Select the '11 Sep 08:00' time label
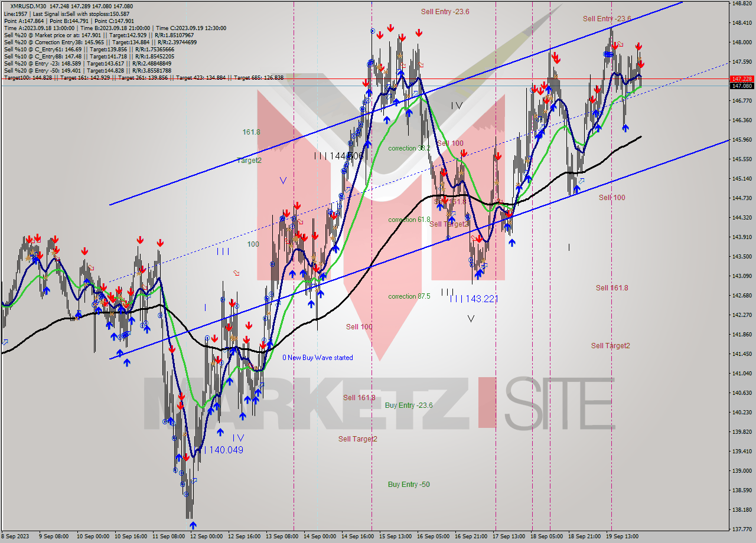 (x=169, y=537)
